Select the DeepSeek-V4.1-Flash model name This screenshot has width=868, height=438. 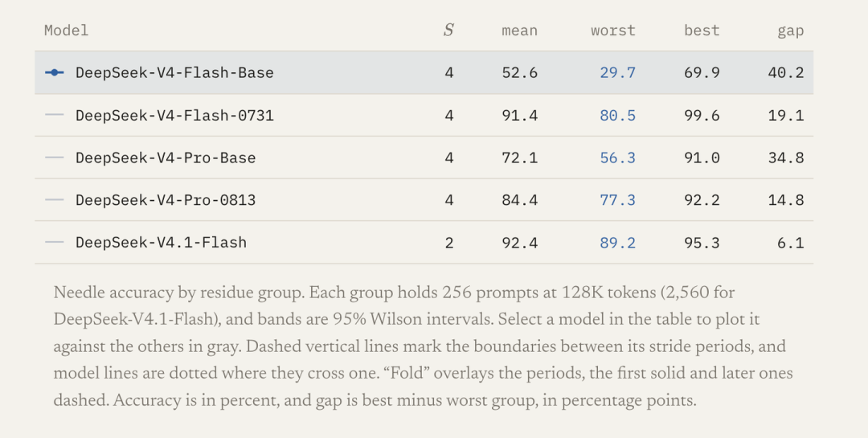161,243
